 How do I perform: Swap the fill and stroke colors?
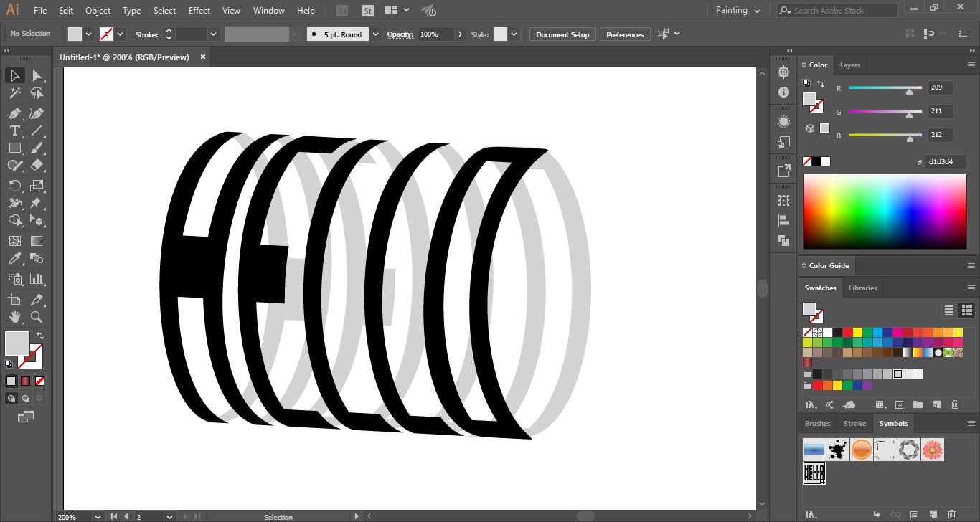coord(39,334)
